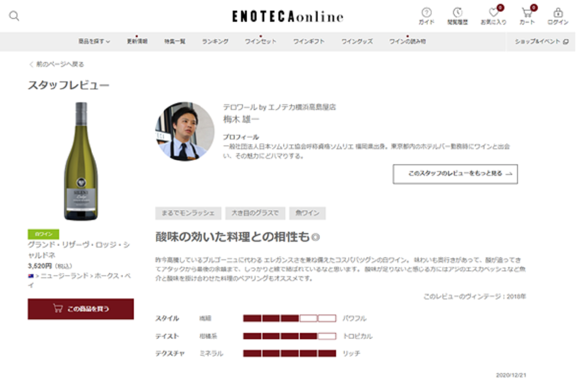Click the staff name 梅木 雄一
Screen dimensions: 582x392
[x=241, y=119]
